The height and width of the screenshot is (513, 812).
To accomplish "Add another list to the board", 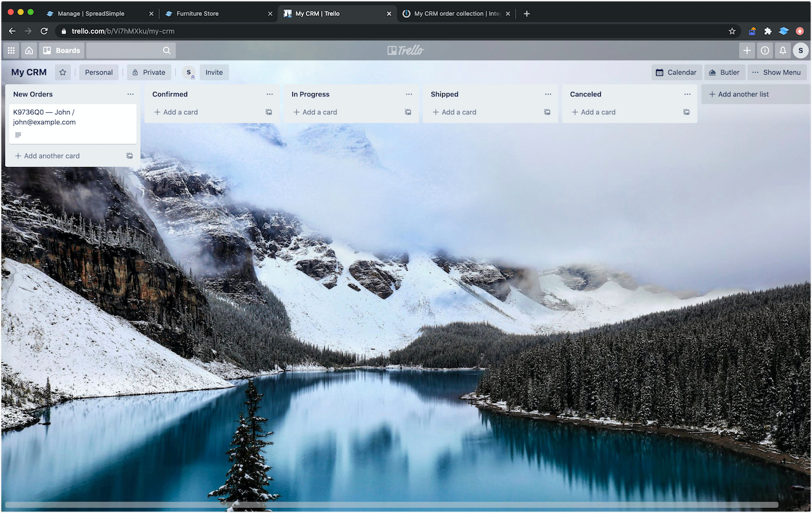I will [738, 94].
